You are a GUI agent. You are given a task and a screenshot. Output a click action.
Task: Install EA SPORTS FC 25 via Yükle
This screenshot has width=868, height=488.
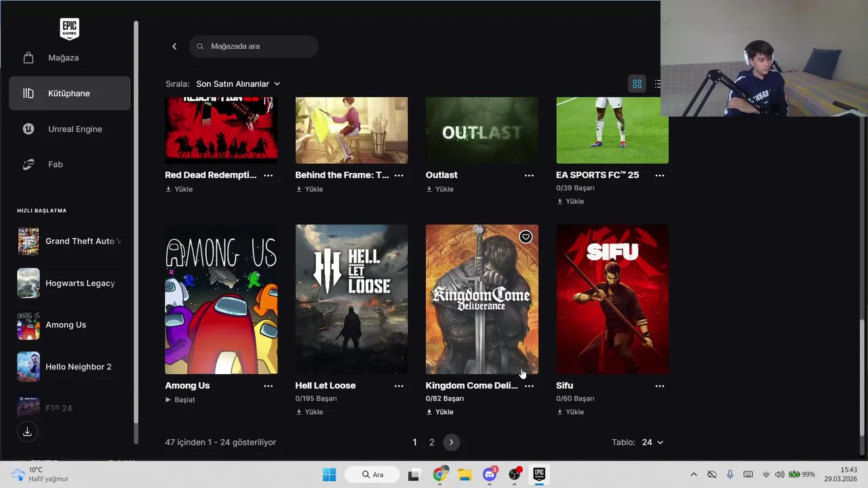570,201
